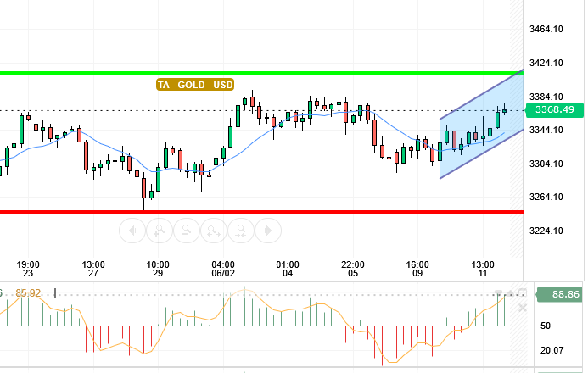Click the compress horizontal zoom button
The image size is (588, 373).
(241, 231)
